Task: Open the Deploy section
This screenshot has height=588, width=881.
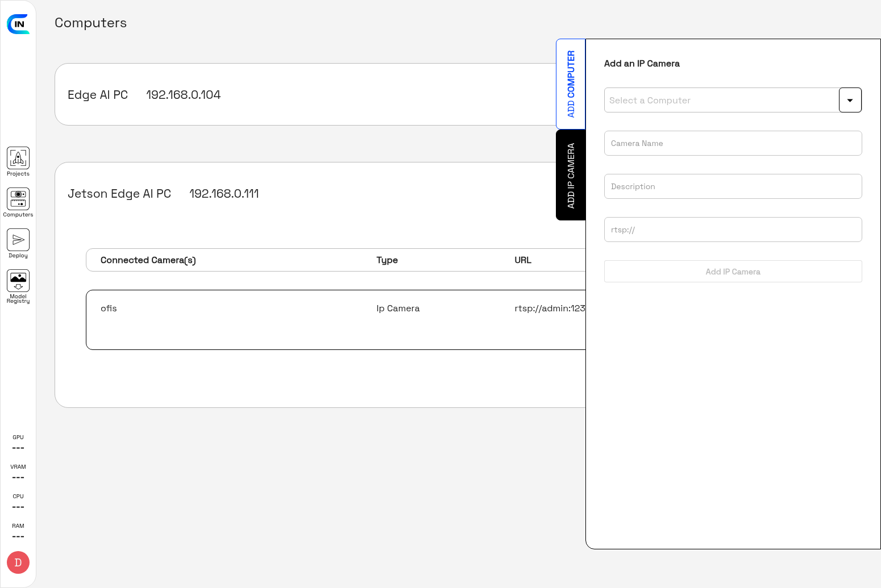Action: click(x=18, y=243)
